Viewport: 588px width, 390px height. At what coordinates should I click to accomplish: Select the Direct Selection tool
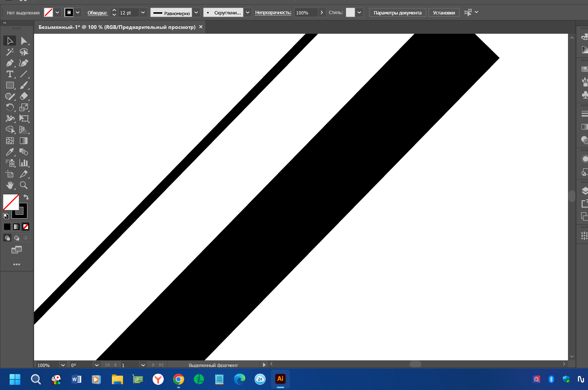[x=24, y=41]
